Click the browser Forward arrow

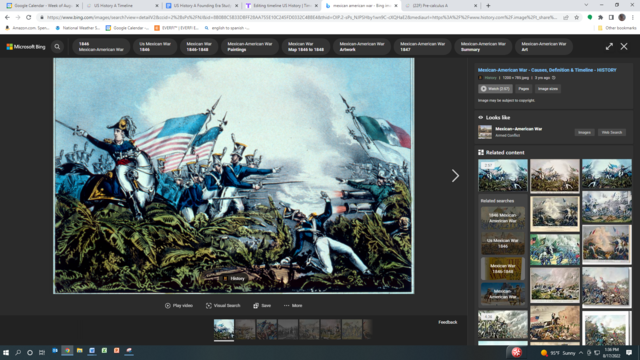[x=18, y=18]
